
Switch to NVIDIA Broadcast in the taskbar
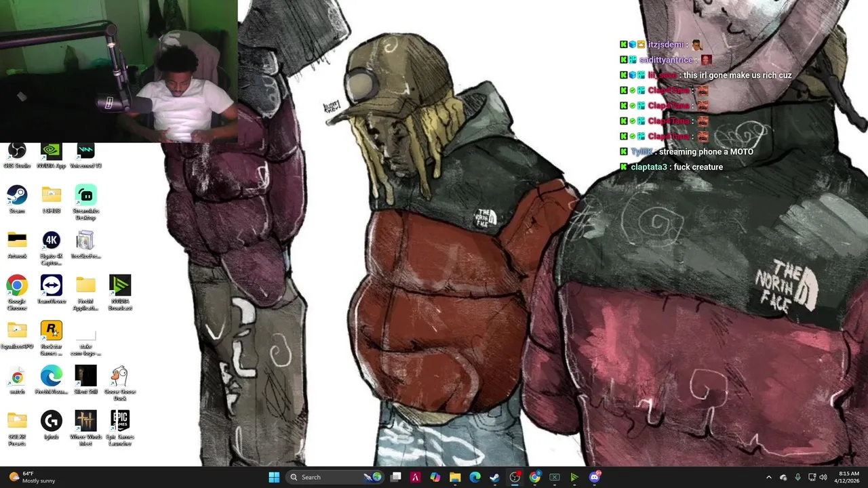574,477
